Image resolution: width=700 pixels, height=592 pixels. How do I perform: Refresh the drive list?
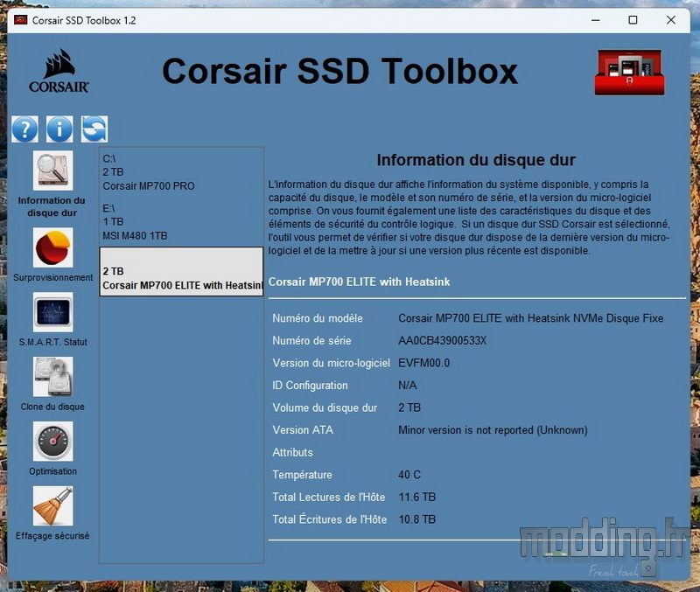tap(94, 129)
